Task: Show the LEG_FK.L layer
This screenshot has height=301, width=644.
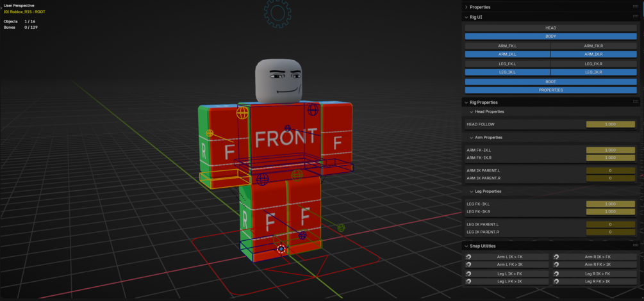Action: click(x=508, y=64)
